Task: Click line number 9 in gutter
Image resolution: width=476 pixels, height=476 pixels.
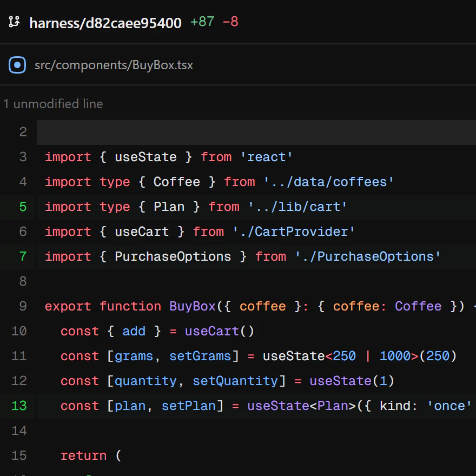Action: coord(23,306)
